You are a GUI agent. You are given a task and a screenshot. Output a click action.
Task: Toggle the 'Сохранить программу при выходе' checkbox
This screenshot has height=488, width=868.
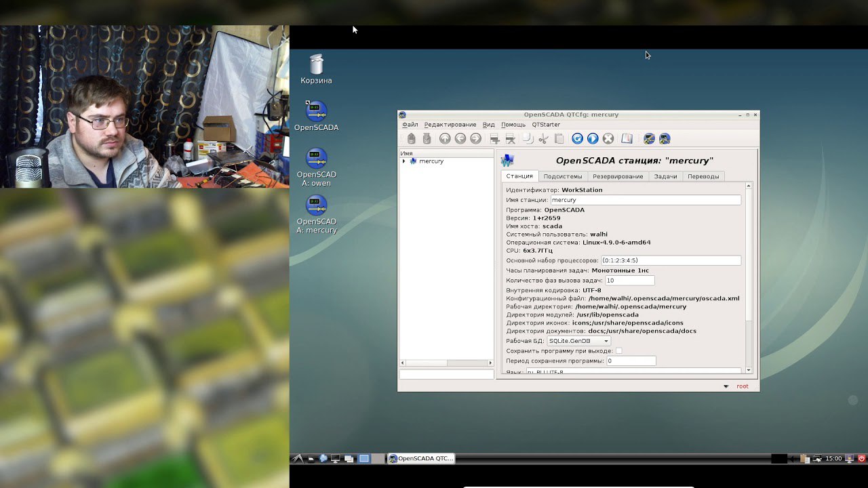tap(618, 351)
